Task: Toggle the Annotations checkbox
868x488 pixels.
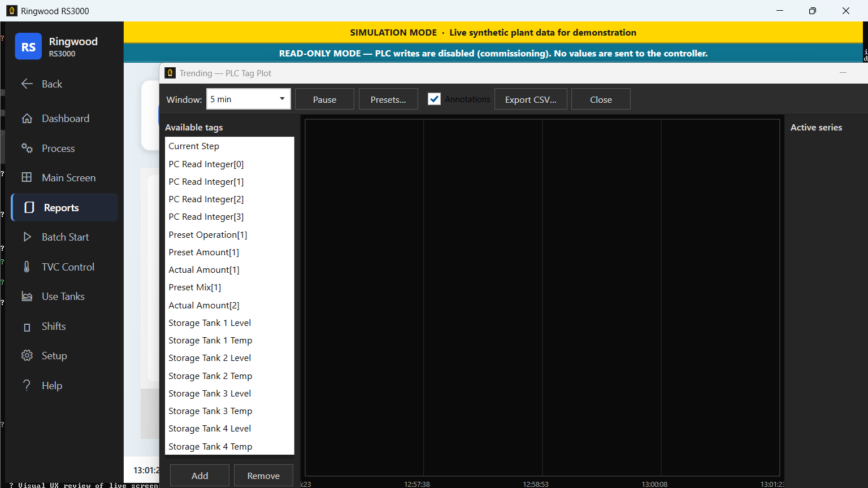Action: pos(434,99)
